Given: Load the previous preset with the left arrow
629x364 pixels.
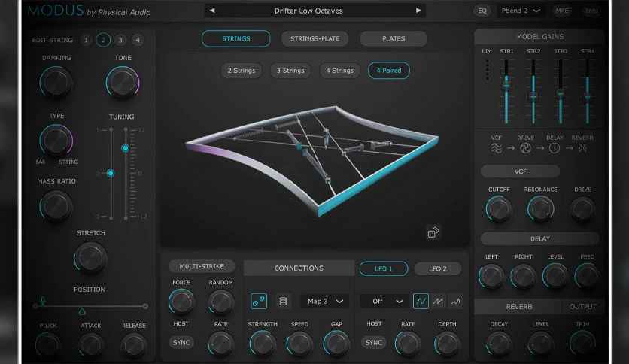Looking at the screenshot, I should 212,11.
